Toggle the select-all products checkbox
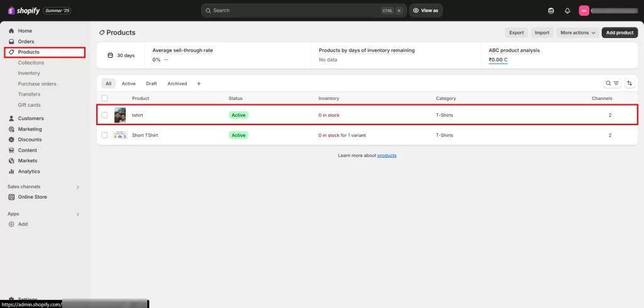Screen dimensions: 644x308 pos(105,98)
